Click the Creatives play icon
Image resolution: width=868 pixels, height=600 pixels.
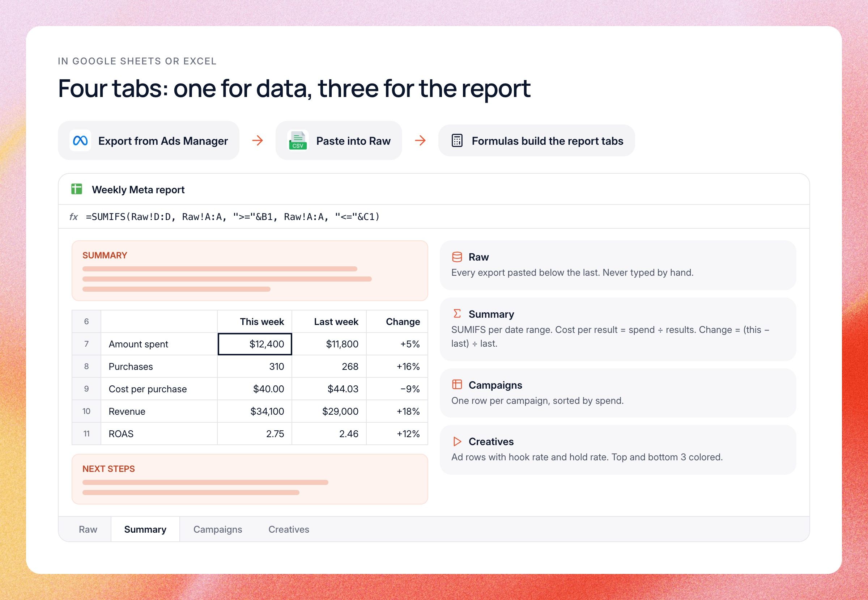pos(457,441)
